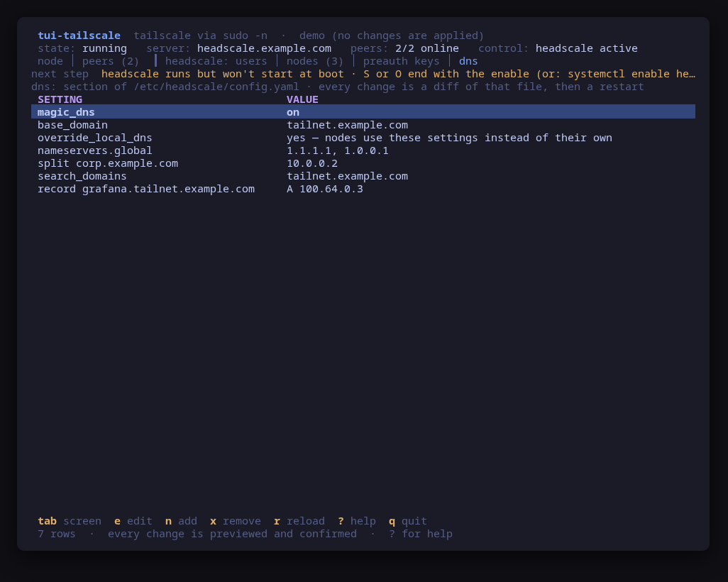The width and height of the screenshot is (728, 582).
Task: Click the 'r reload' shortcut hint
Action: (x=299, y=521)
